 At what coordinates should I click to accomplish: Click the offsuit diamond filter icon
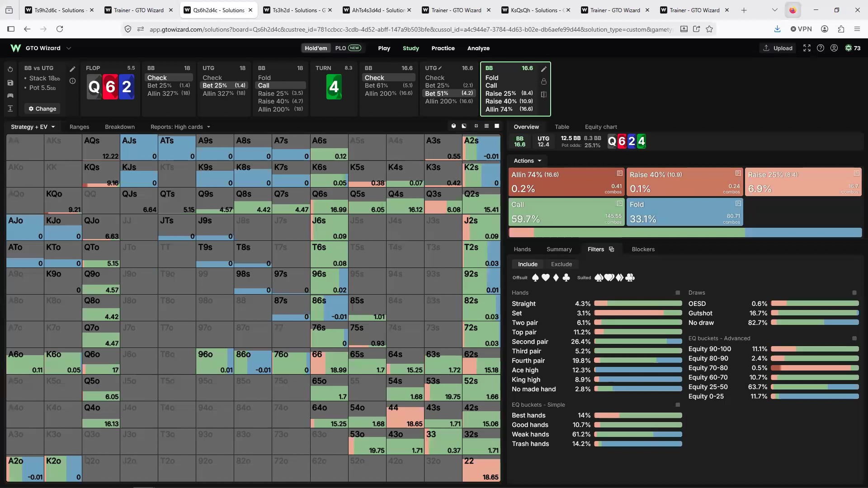click(556, 277)
